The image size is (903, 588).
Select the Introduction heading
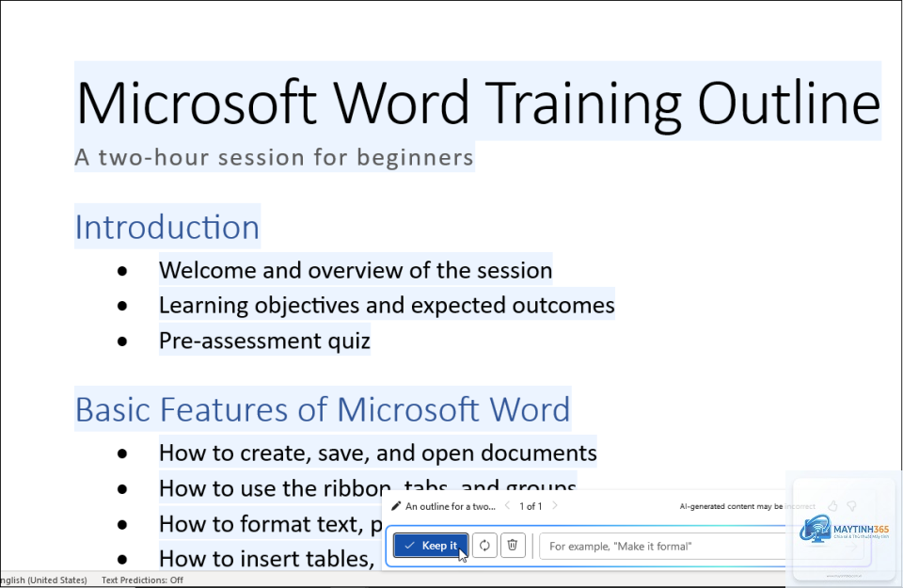167,227
